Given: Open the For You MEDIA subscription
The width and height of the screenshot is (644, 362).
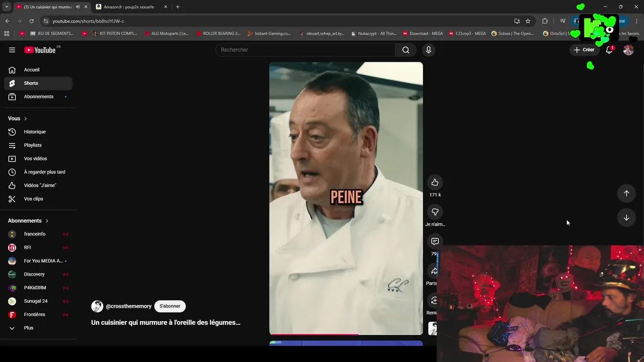Looking at the screenshot, I should [38, 261].
